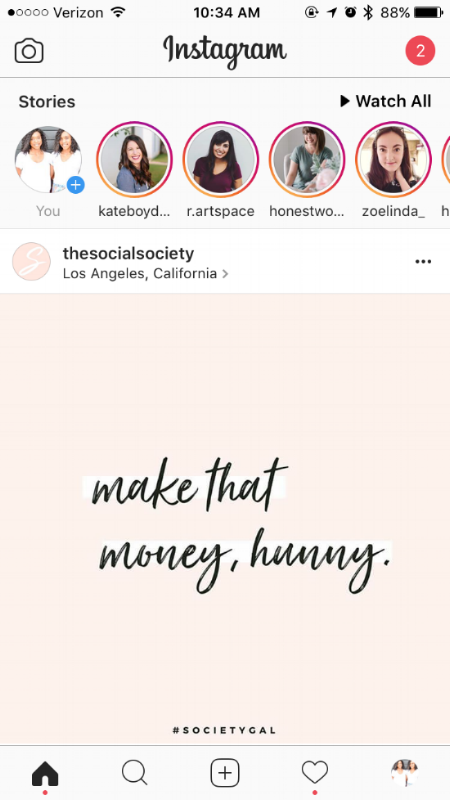Add to your story via blue plus
The width and height of the screenshot is (450, 800).
pos(76,184)
